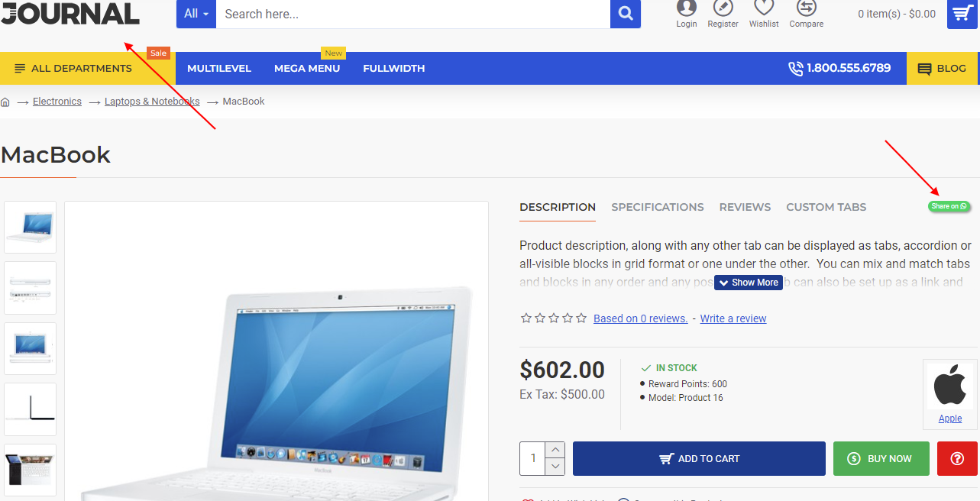The image size is (980, 501).
Task: Click the Apple brand logo
Action: pyautogui.click(x=949, y=386)
